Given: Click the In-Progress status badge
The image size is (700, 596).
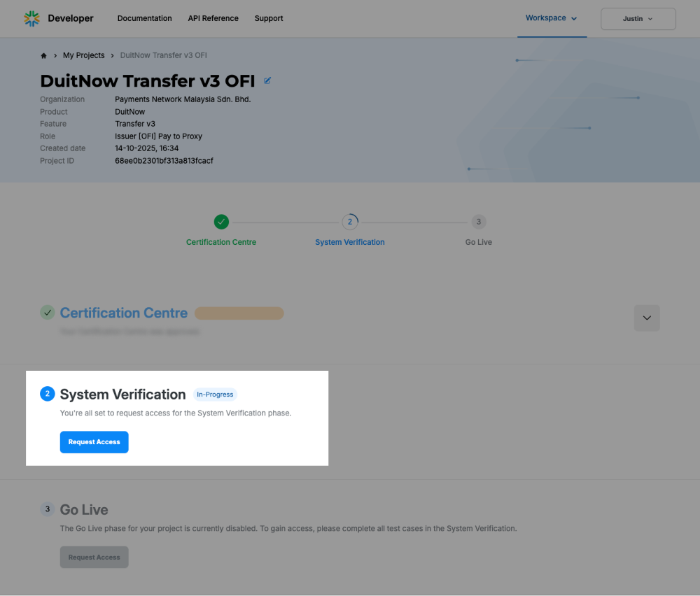Looking at the screenshot, I should pyautogui.click(x=215, y=395).
